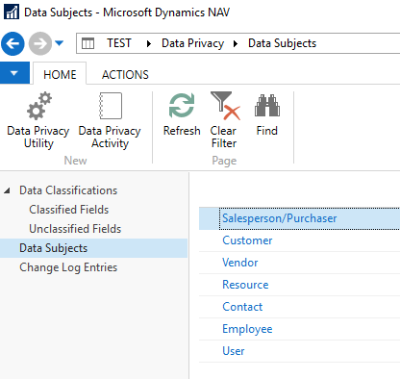The height and width of the screenshot is (379, 400).
Task: Click the green Refresh arrows icon
Action: 182,106
